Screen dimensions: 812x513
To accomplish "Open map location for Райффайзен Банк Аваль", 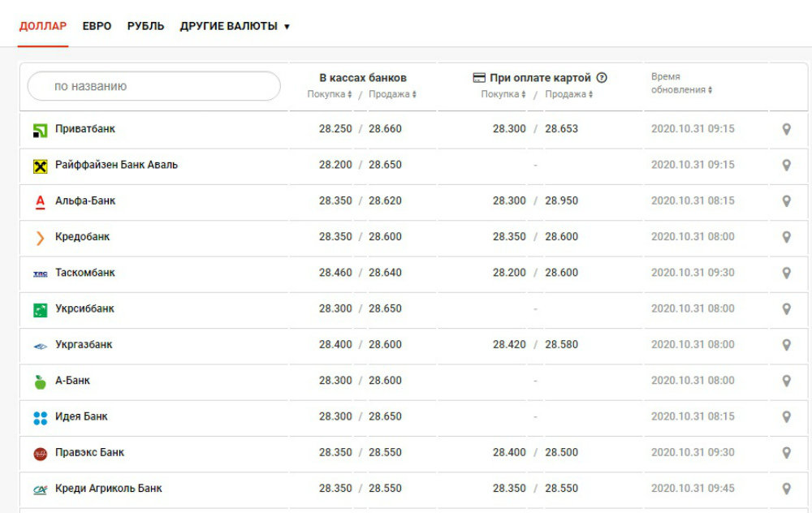I will [786, 165].
